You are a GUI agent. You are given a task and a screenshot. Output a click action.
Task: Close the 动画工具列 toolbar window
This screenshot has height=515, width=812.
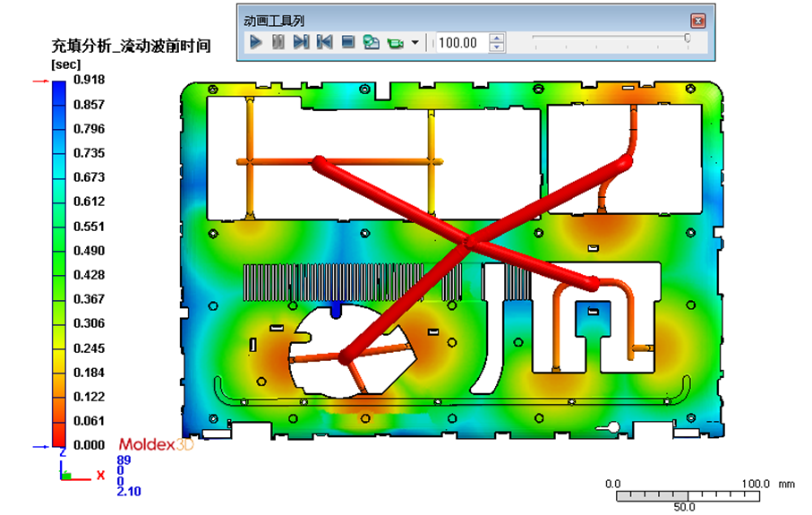pyautogui.click(x=698, y=20)
